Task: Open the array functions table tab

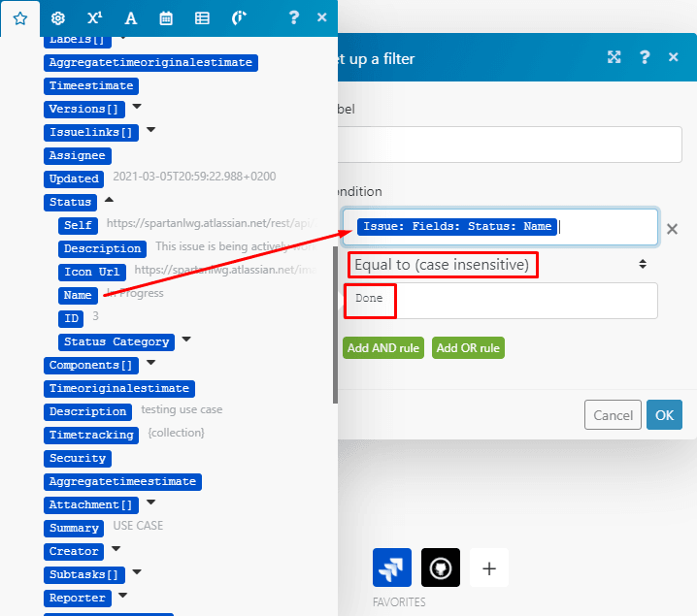Action: [x=202, y=17]
